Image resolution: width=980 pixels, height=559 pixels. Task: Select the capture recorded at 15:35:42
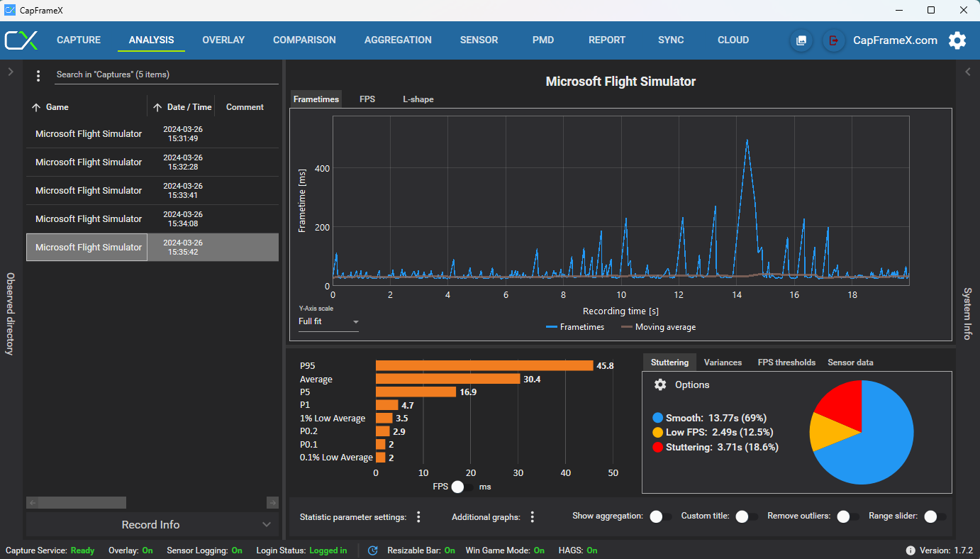(x=152, y=248)
